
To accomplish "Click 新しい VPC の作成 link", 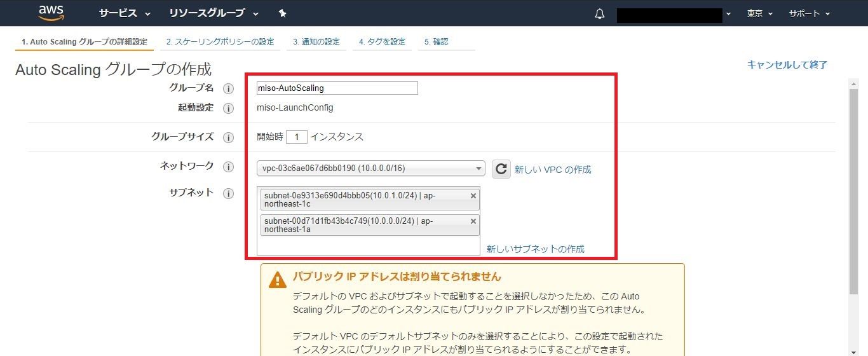I will (552, 170).
